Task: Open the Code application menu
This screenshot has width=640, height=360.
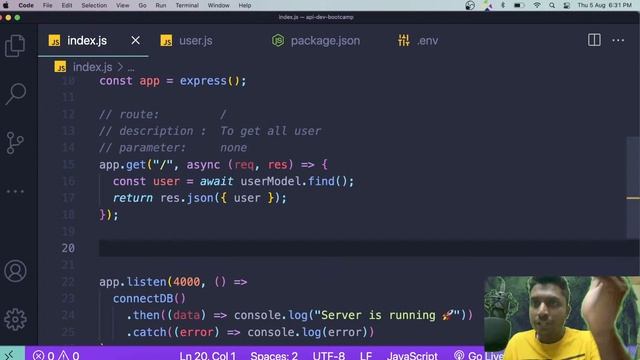Action: click(x=26, y=5)
